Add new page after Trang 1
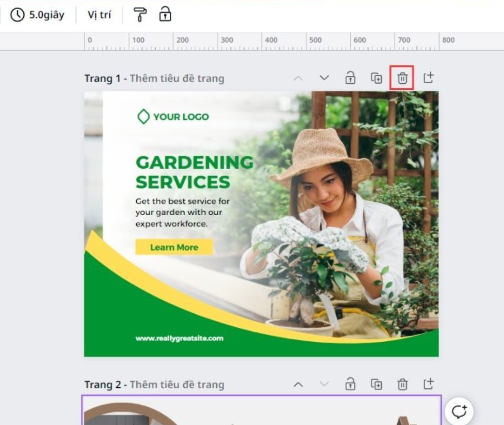504x425 pixels. pos(429,78)
